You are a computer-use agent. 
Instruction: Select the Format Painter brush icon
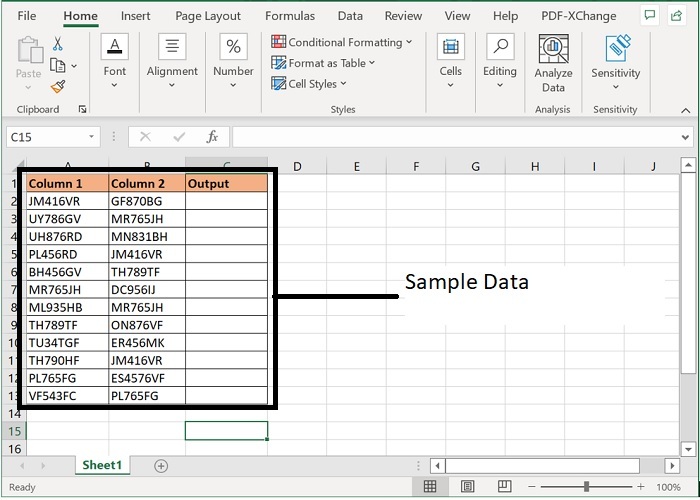[x=58, y=87]
